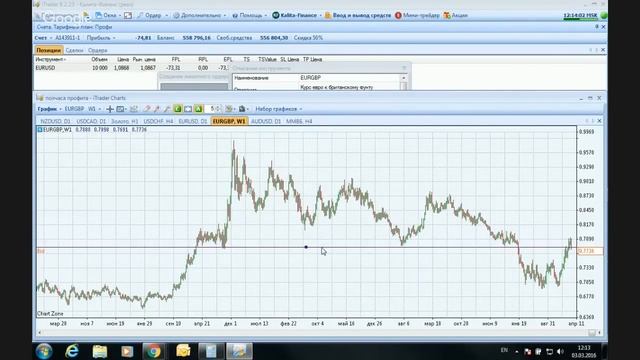
Task: Click the horizontal line marker dot
Action: [x=306, y=247]
